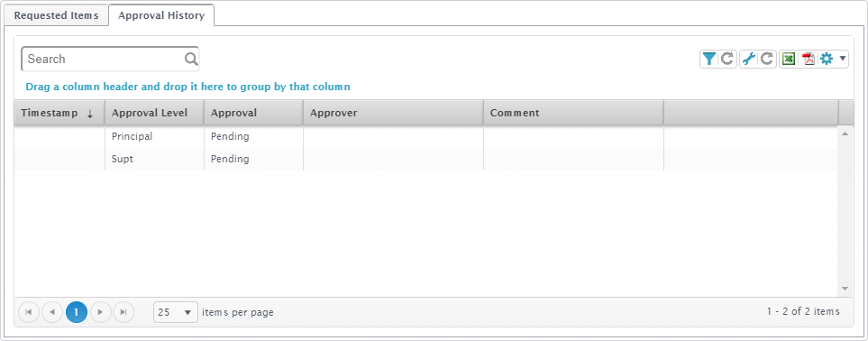The height and width of the screenshot is (341, 868).
Task: Switch to the Requested Items tab
Action: [x=56, y=15]
